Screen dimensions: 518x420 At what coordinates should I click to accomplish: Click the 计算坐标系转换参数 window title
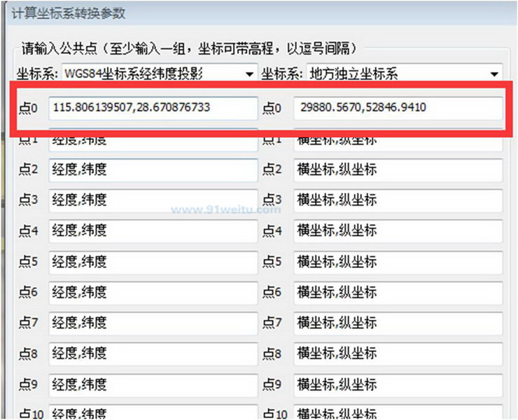(x=69, y=13)
